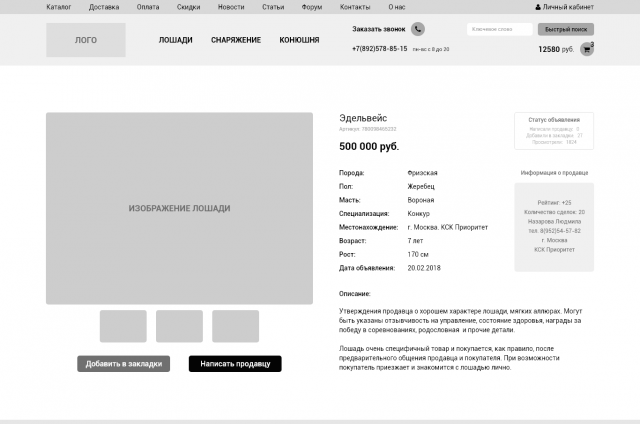This screenshot has width=640, height=424.
Task: Visit the Форум link
Action: [x=312, y=7]
